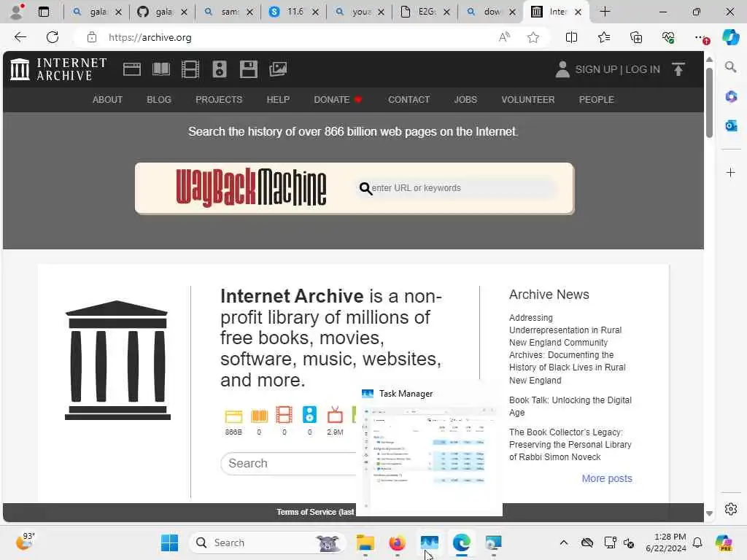
Task: Click Read aloud icon in address bar
Action: coord(505,38)
